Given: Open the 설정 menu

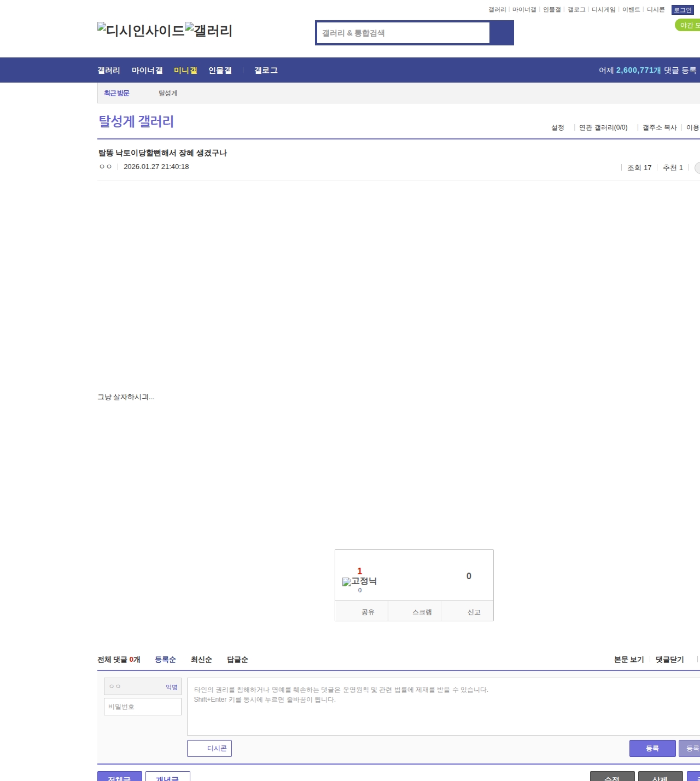Looking at the screenshot, I should tap(557, 127).
